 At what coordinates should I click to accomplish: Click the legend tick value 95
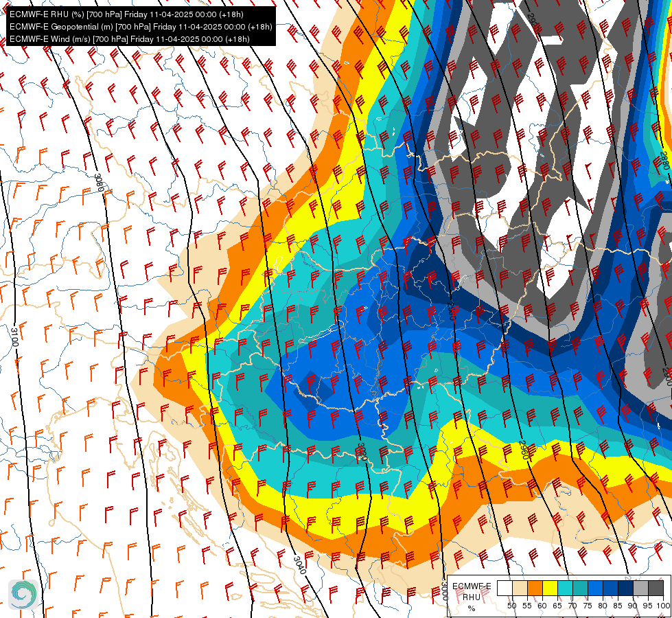click(x=647, y=606)
